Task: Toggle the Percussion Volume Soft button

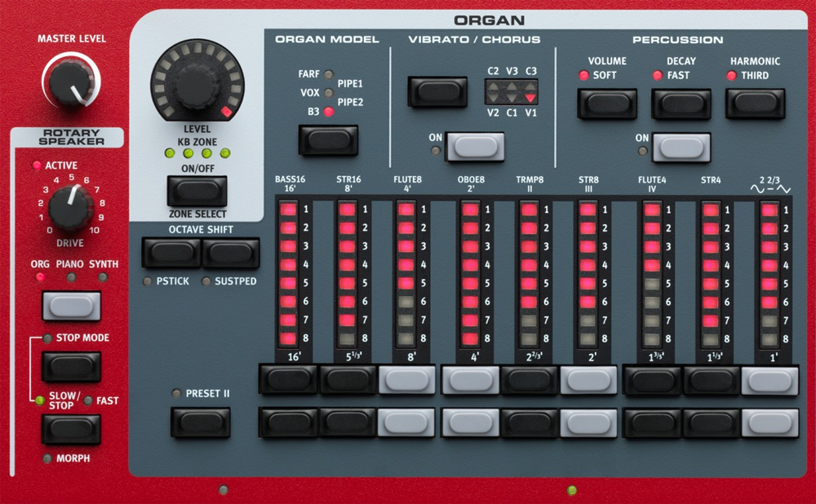Action: (607, 104)
